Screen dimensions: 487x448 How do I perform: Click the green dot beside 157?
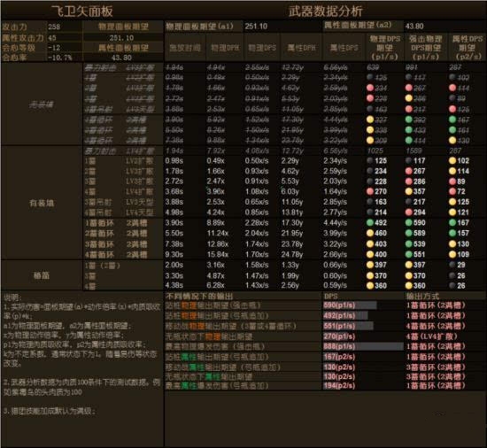pos(452,233)
